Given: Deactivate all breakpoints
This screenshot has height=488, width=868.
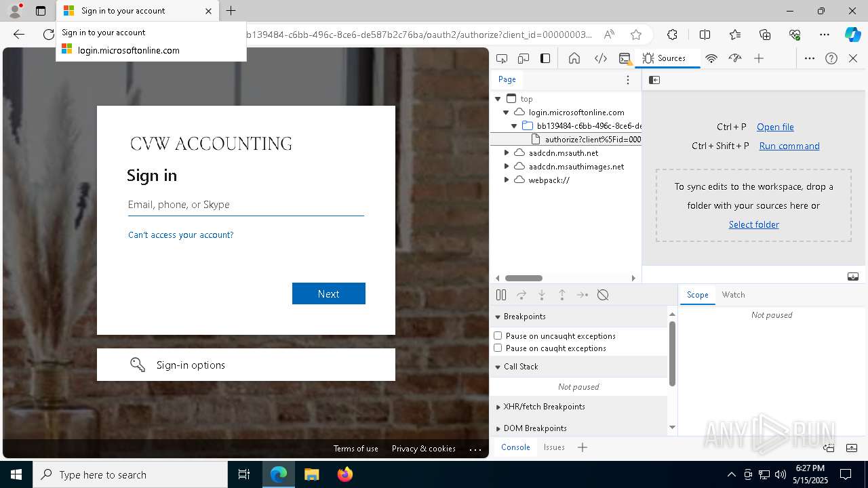Looking at the screenshot, I should tap(603, 295).
